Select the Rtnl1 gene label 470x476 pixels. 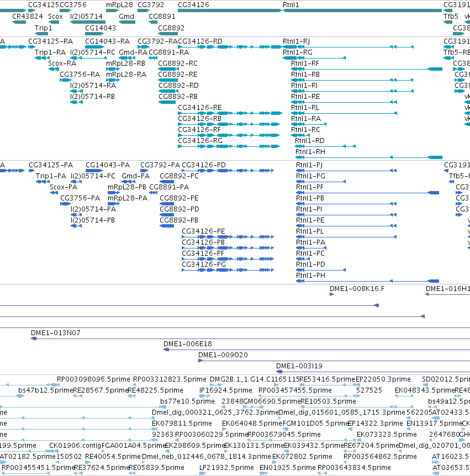(291, 5)
